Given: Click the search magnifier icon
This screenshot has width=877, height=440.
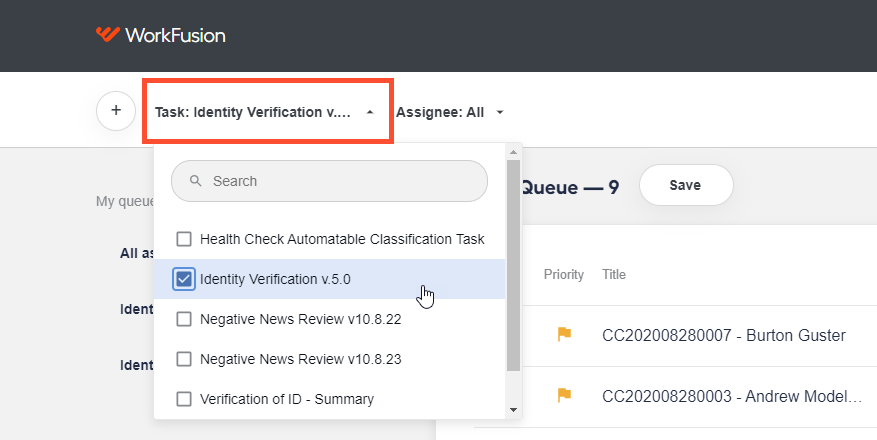Looking at the screenshot, I should coord(195,181).
